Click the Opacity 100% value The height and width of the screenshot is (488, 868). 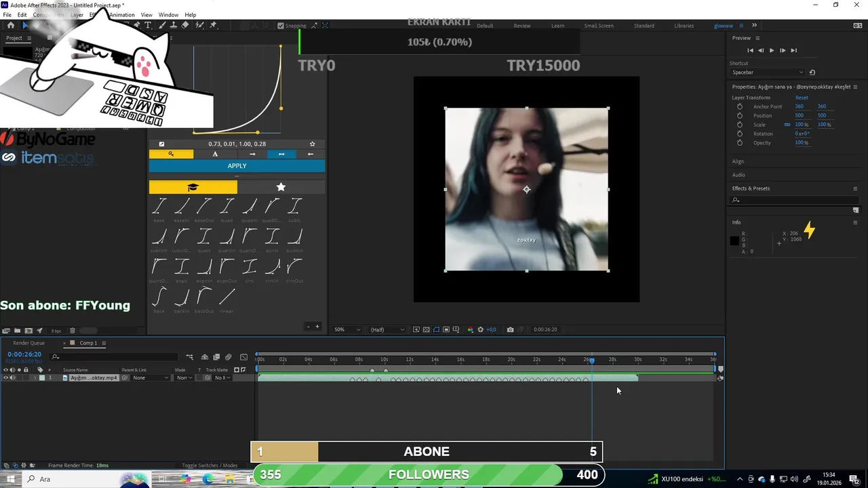pos(802,142)
